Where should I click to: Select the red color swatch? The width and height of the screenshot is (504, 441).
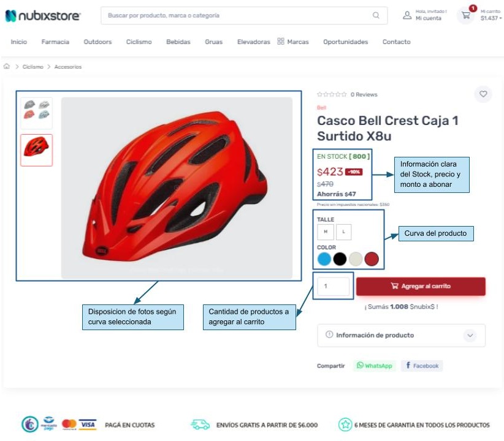coord(372,259)
